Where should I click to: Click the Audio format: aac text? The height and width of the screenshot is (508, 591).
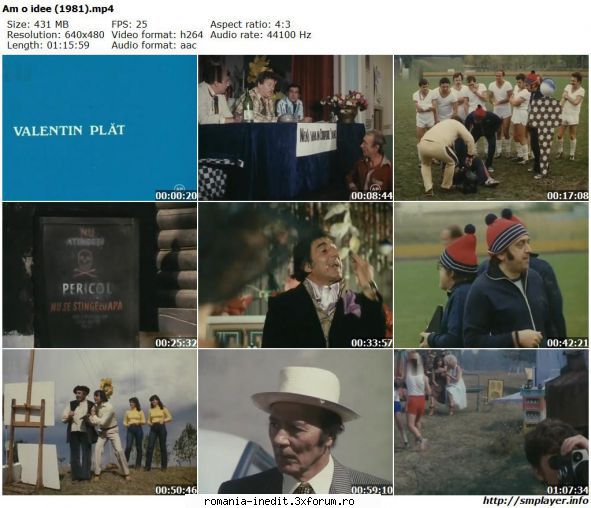154,46
